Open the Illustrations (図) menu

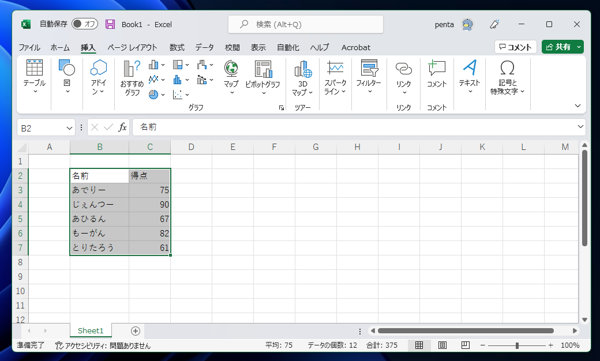pos(67,77)
